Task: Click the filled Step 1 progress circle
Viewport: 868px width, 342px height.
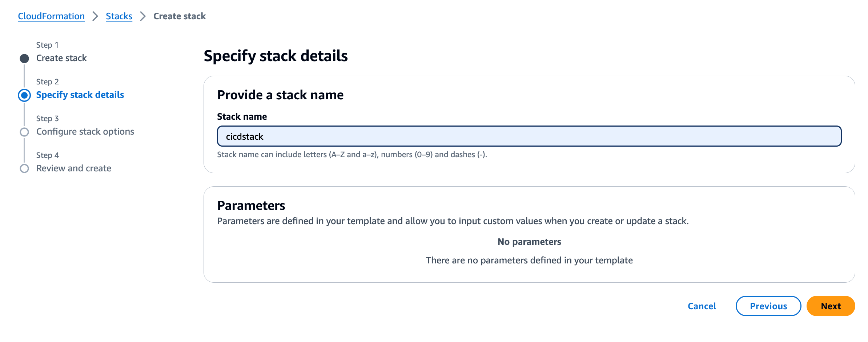Action: tap(24, 58)
